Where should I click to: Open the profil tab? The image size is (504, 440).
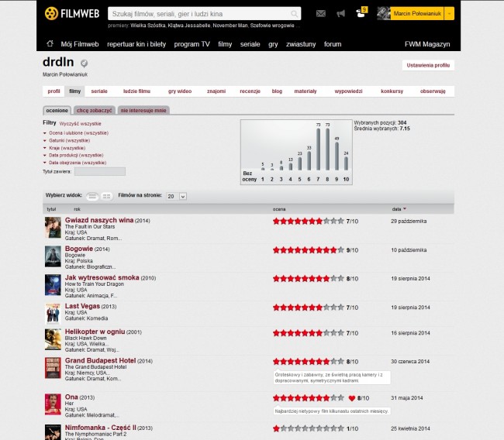pyautogui.click(x=54, y=91)
